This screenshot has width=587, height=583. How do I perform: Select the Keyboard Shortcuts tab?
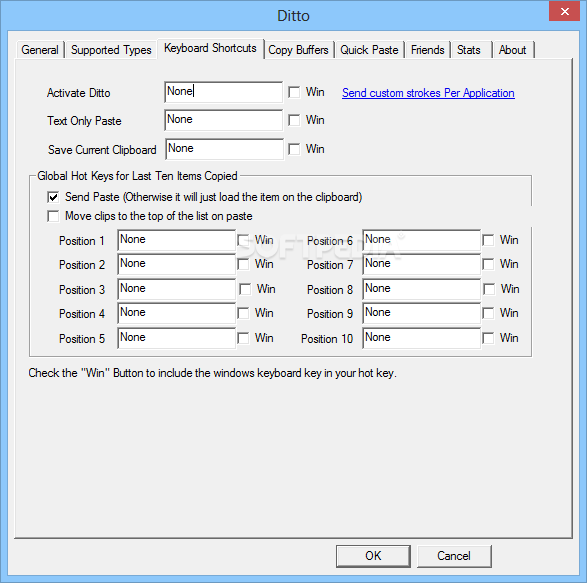click(x=210, y=48)
